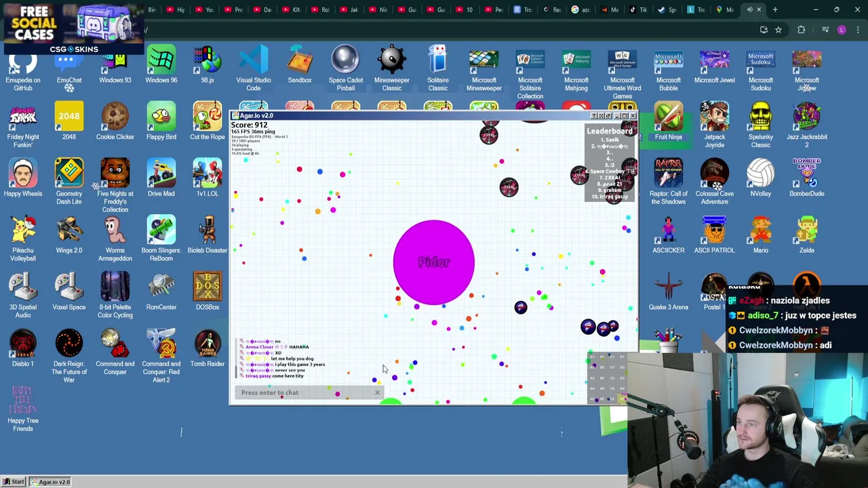
Task: Launch Wings 2.0
Action: [69, 236]
